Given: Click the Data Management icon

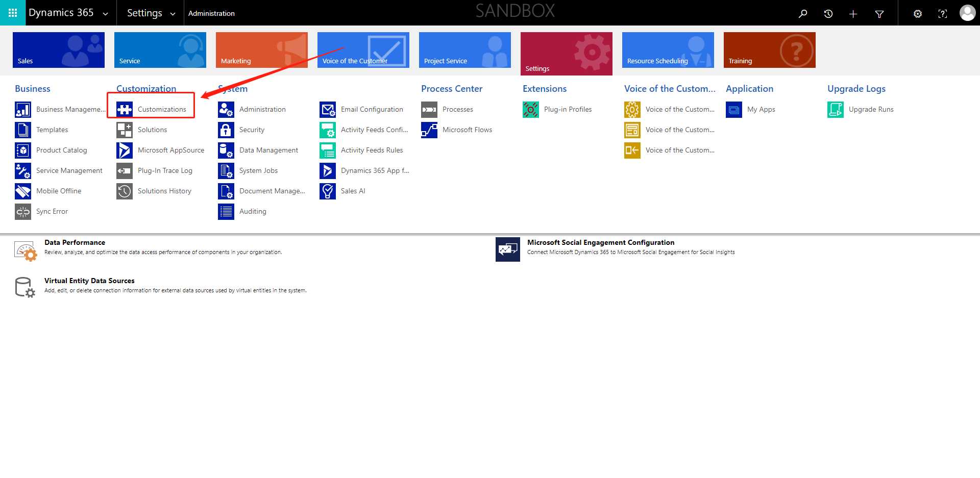Looking at the screenshot, I should point(226,150).
